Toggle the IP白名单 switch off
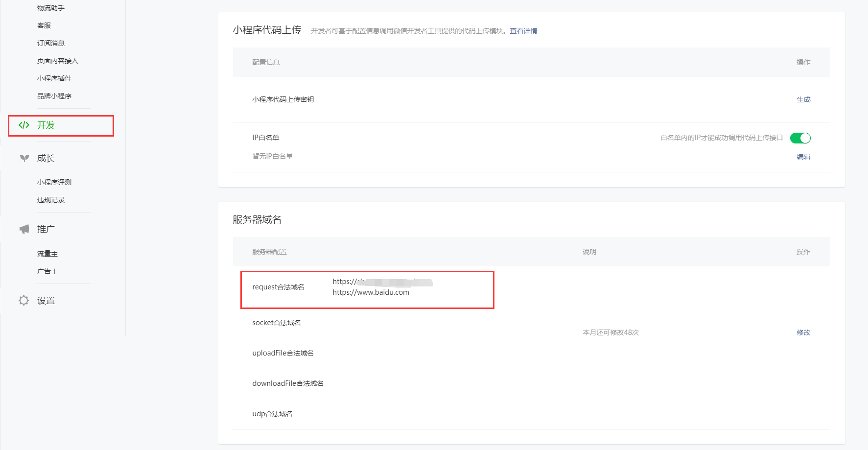Image resolution: width=868 pixels, height=450 pixels. 800,138
